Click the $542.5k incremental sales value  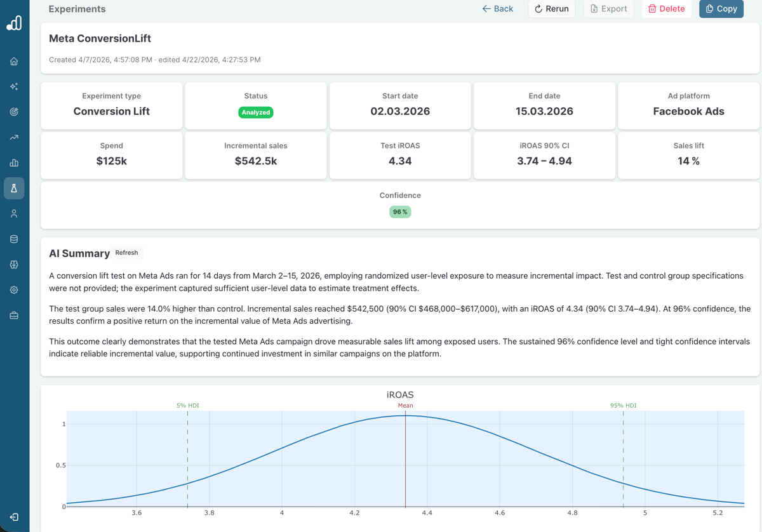pyautogui.click(x=256, y=161)
